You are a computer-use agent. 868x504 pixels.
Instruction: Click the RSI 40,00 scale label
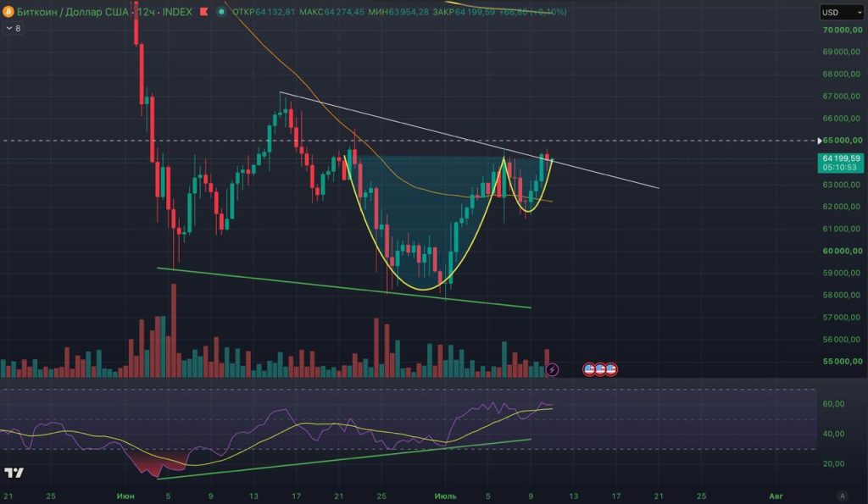[x=833, y=434]
